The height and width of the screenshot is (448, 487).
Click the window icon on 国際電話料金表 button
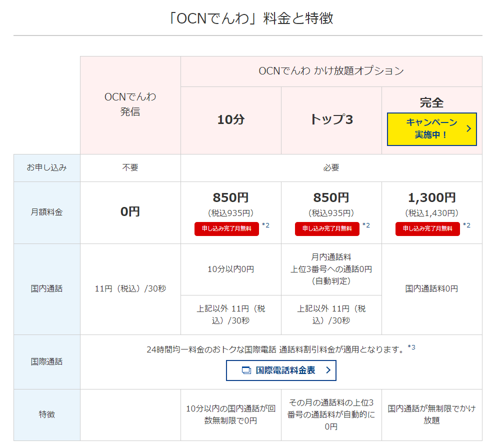246,370
